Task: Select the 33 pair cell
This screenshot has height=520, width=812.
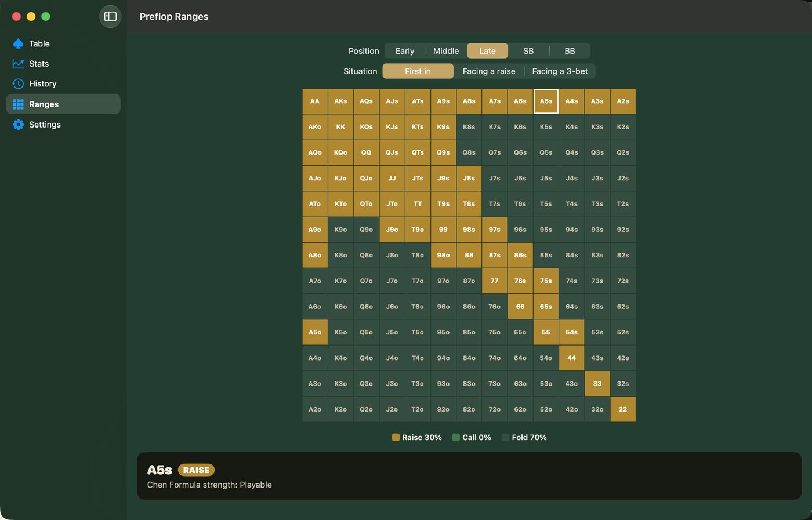Action: coord(597,384)
